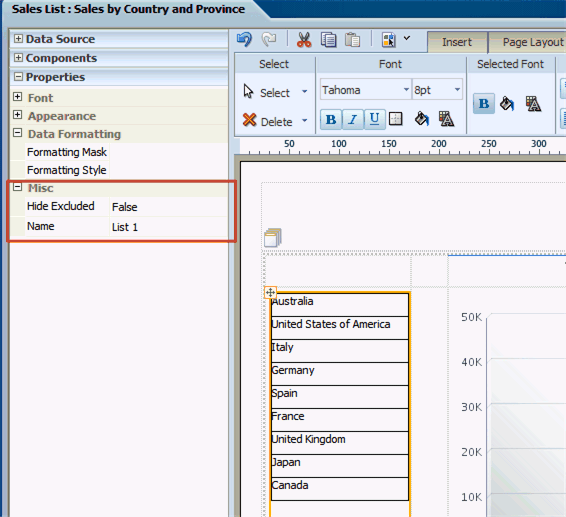Click the Font section text color icon

[x=446, y=119]
